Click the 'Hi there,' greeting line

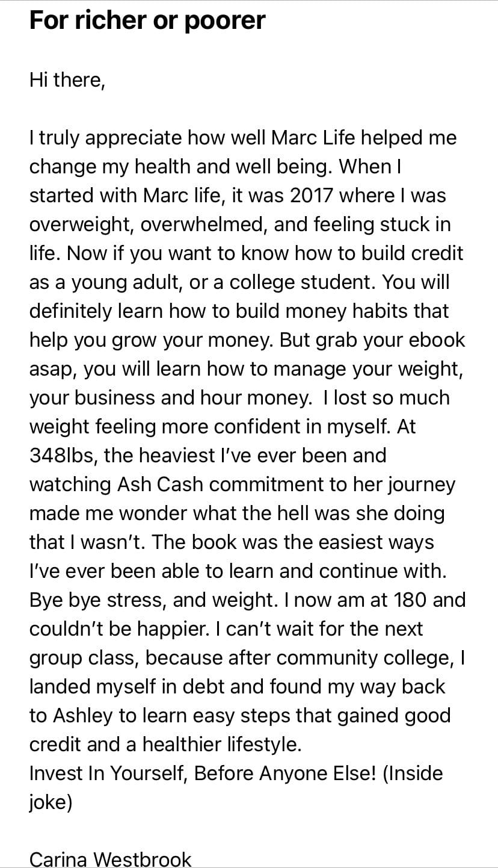[x=67, y=80]
